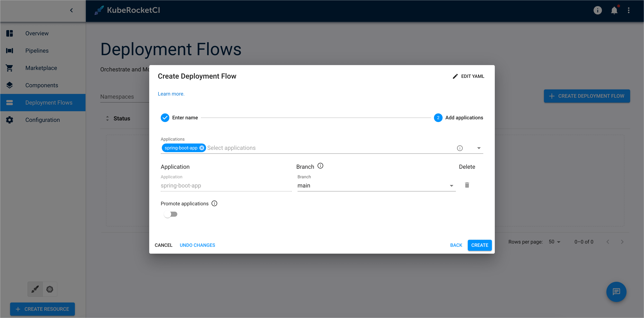This screenshot has width=644, height=318.
Task: Collapse the sidebar using the chevron arrow
Action: [x=71, y=10]
